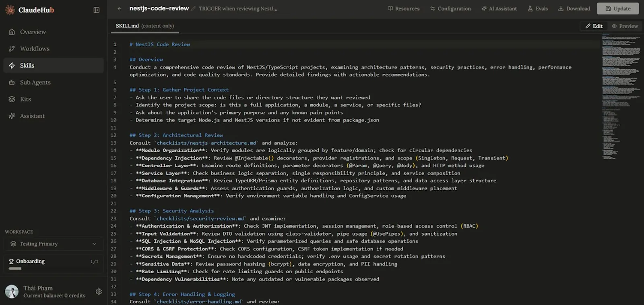Image resolution: width=644 pixels, height=305 pixels.
Task: Click the Skills lightning icon
Action: [12, 65]
